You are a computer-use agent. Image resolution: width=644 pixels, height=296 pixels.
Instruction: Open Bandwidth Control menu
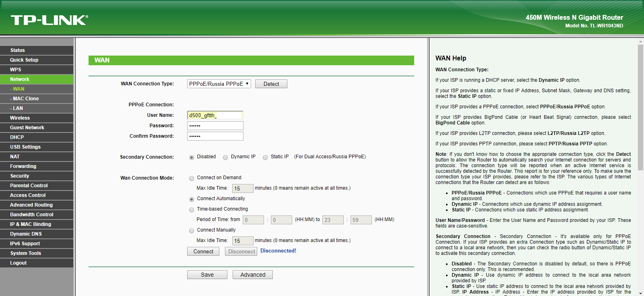click(37, 215)
